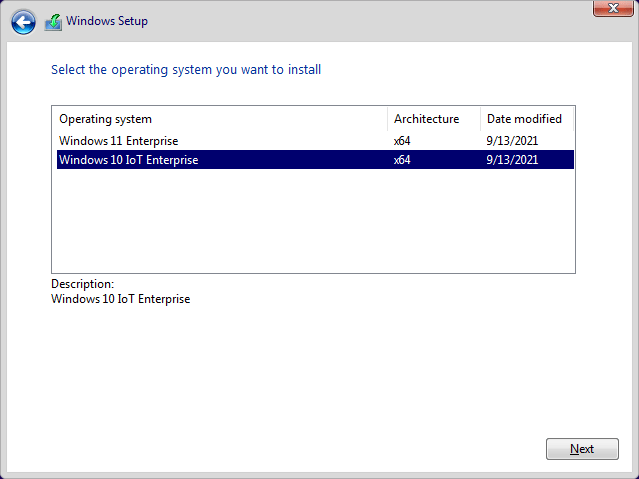639x479 pixels.
Task: Click the Windows Setup title icon
Action: click(53, 22)
